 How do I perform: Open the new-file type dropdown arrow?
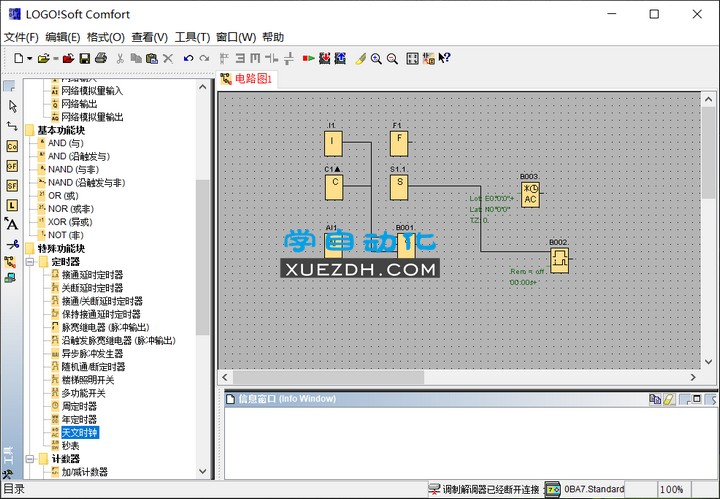30,59
